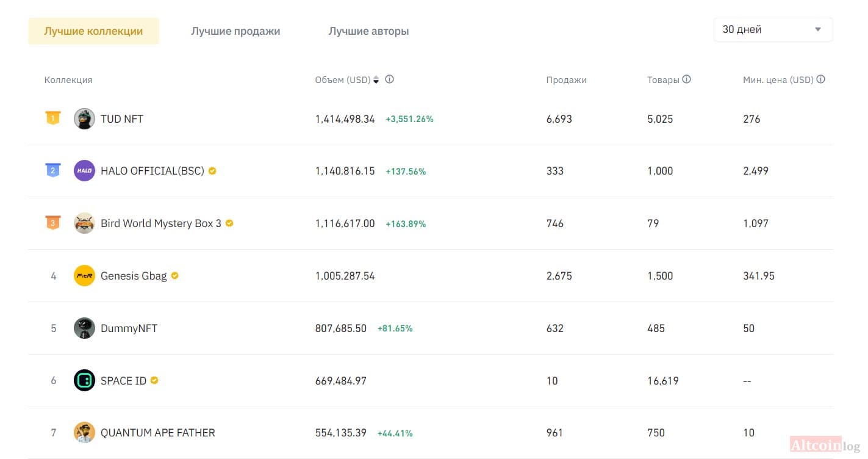Open the SPACE ID collection logo
Screen dimensions: 868x459
pyautogui.click(x=84, y=381)
